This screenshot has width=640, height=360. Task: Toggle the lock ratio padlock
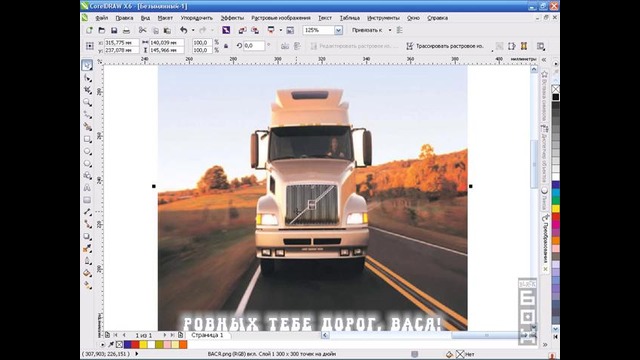[226, 46]
